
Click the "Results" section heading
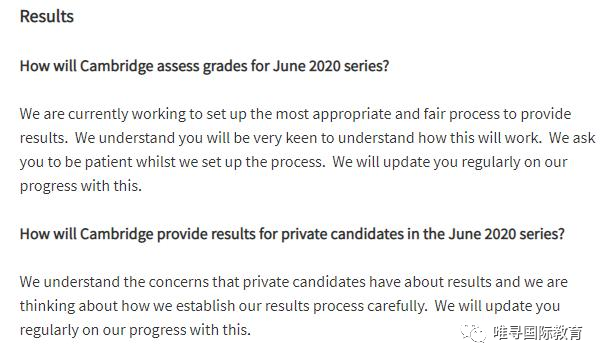pos(47,17)
